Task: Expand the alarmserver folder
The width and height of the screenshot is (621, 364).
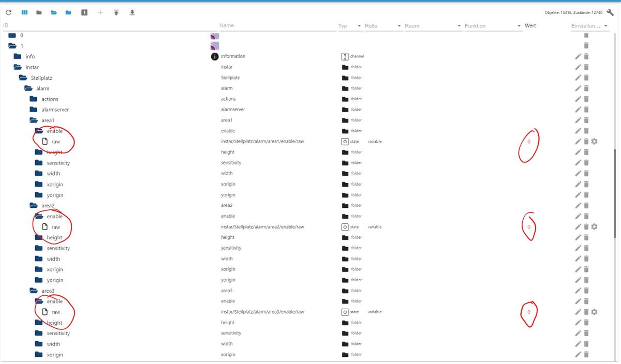Action: 34,110
